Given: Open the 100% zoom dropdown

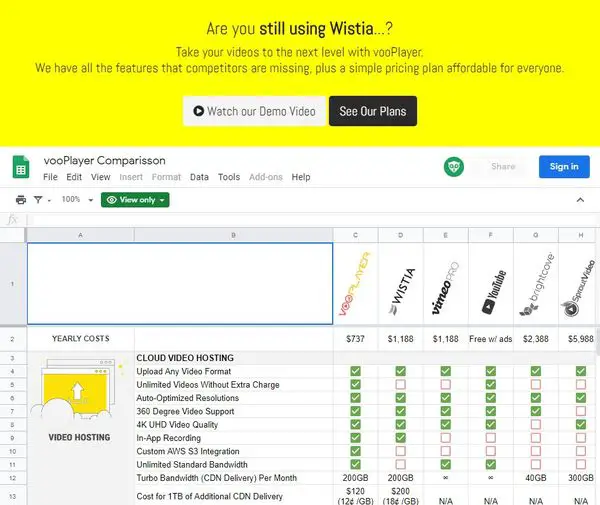Looking at the screenshot, I should click(x=77, y=200).
